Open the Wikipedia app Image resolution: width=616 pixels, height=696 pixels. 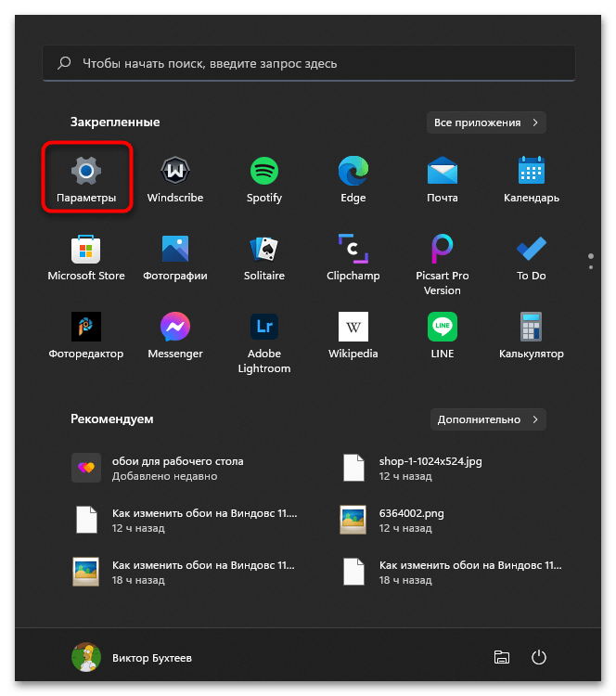353,336
